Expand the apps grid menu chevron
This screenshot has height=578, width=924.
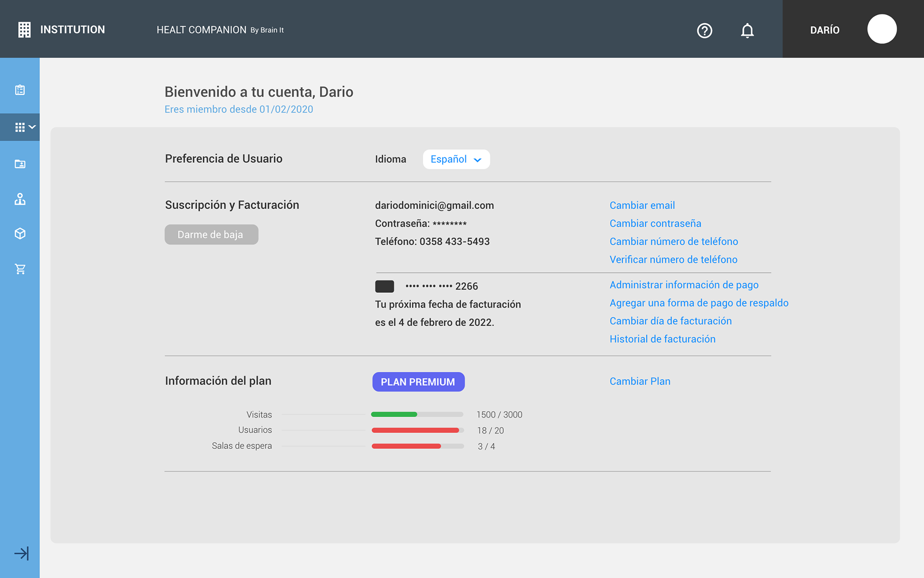click(x=32, y=127)
